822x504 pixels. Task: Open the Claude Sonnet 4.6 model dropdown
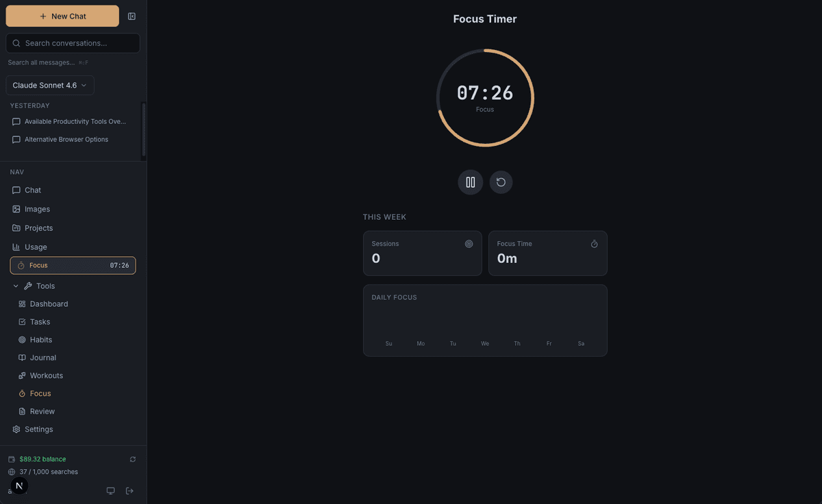49,85
